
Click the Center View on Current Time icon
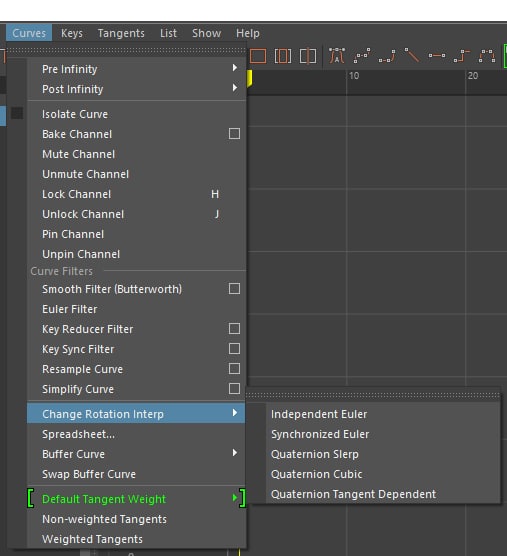307,56
